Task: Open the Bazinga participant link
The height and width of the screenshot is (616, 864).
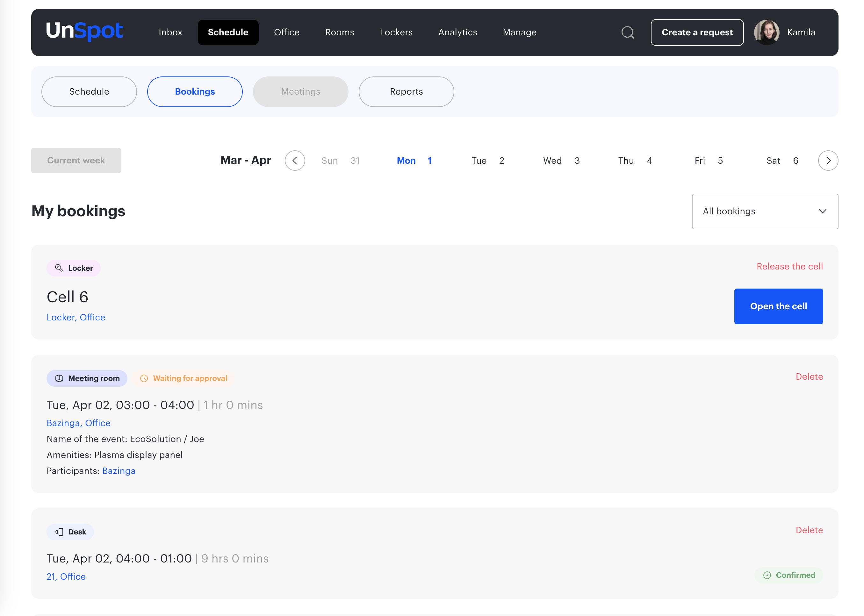Action: 119,471
